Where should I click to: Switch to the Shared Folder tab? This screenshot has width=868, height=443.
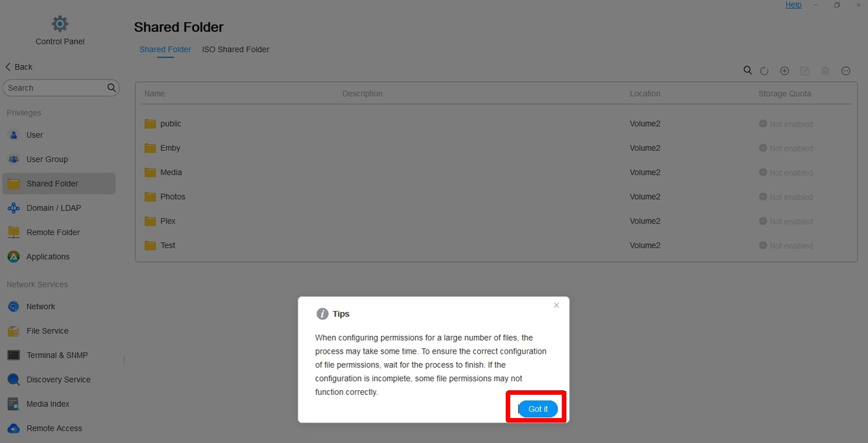click(165, 49)
